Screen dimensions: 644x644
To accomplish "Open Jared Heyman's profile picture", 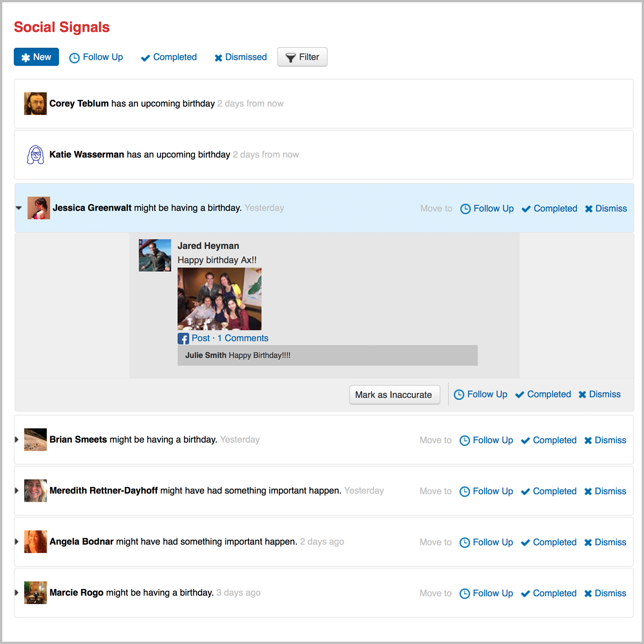I will [155, 255].
